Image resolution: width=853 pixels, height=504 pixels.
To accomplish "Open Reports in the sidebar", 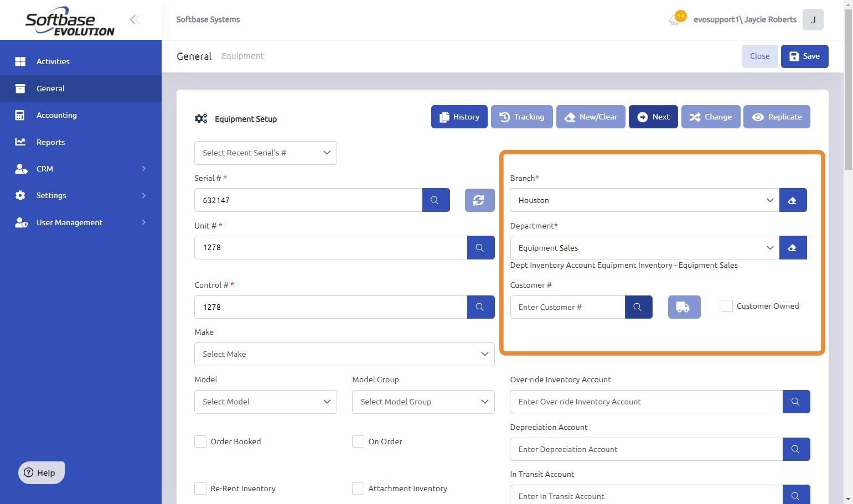I will coord(81,142).
